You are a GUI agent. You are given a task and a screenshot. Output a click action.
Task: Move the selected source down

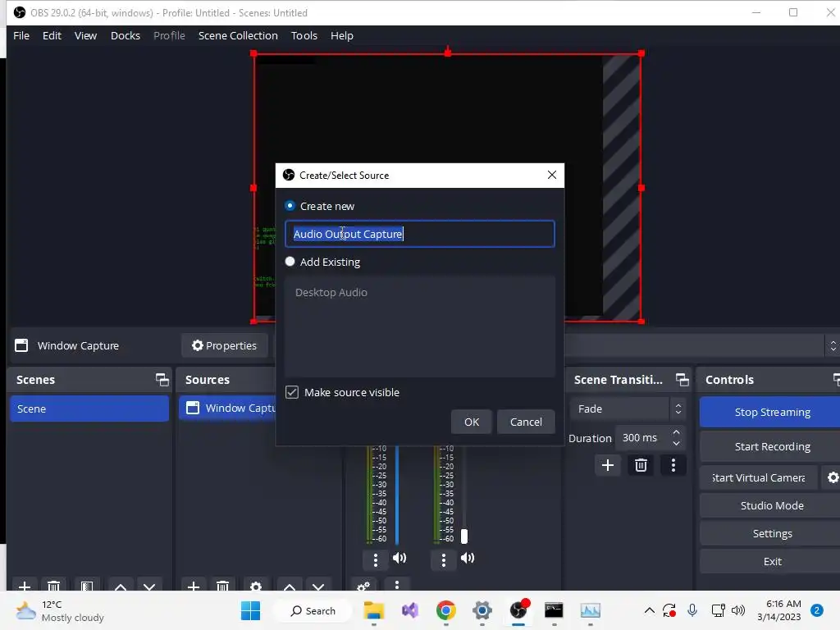pyautogui.click(x=319, y=587)
